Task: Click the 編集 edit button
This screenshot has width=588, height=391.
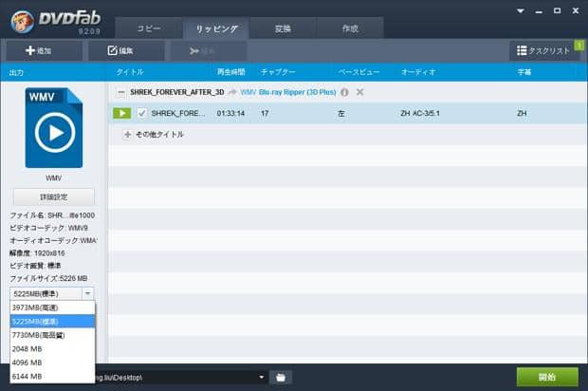Action: (x=126, y=50)
